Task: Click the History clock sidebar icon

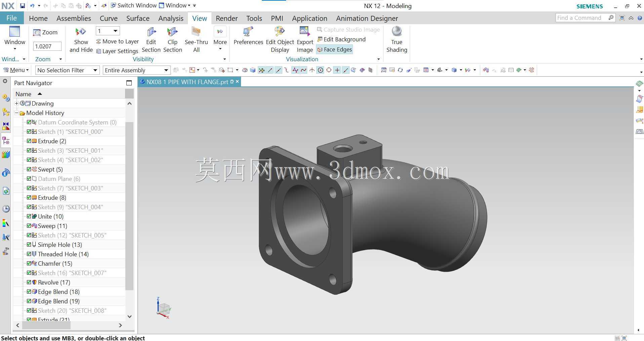Action: click(6, 209)
